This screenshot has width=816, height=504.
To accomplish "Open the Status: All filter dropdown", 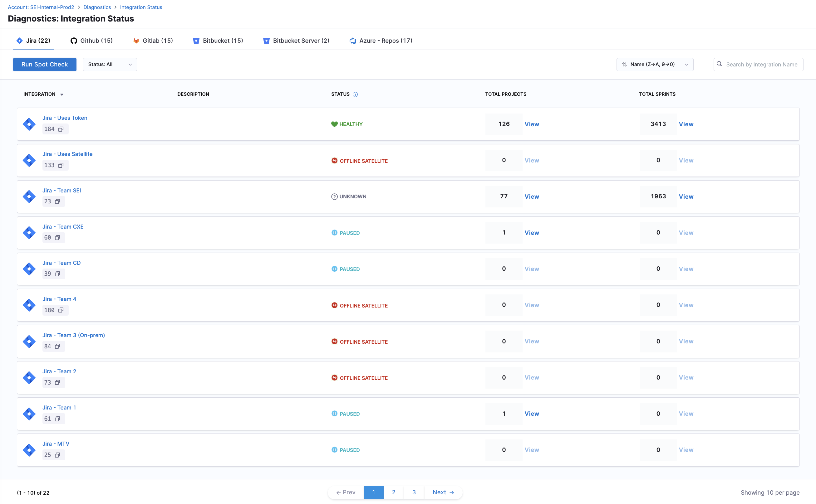I will [x=110, y=64].
